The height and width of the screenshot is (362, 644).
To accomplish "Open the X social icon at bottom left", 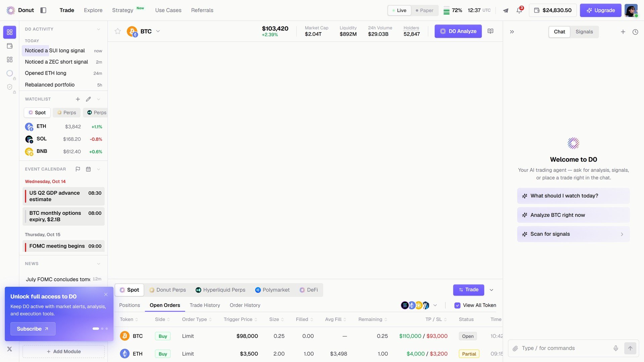I will pos(10,349).
